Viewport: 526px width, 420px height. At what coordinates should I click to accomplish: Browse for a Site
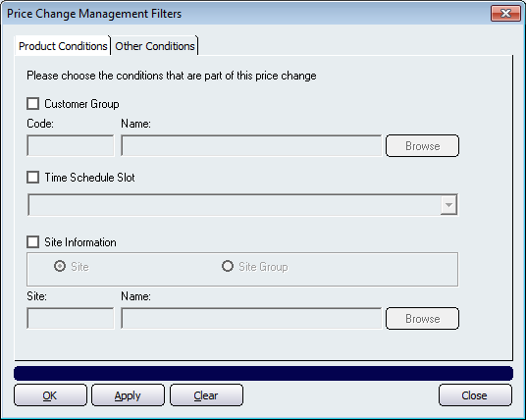(422, 318)
